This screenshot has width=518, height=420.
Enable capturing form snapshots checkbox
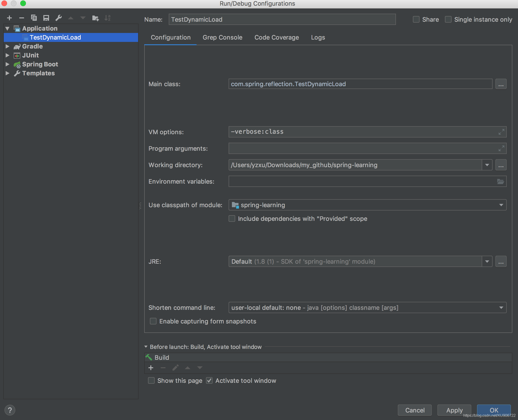(x=153, y=321)
